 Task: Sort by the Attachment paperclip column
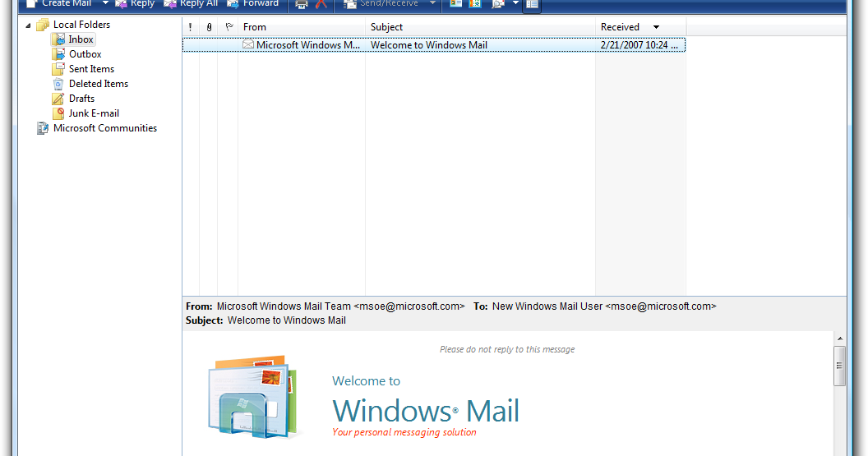tap(209, 26)
